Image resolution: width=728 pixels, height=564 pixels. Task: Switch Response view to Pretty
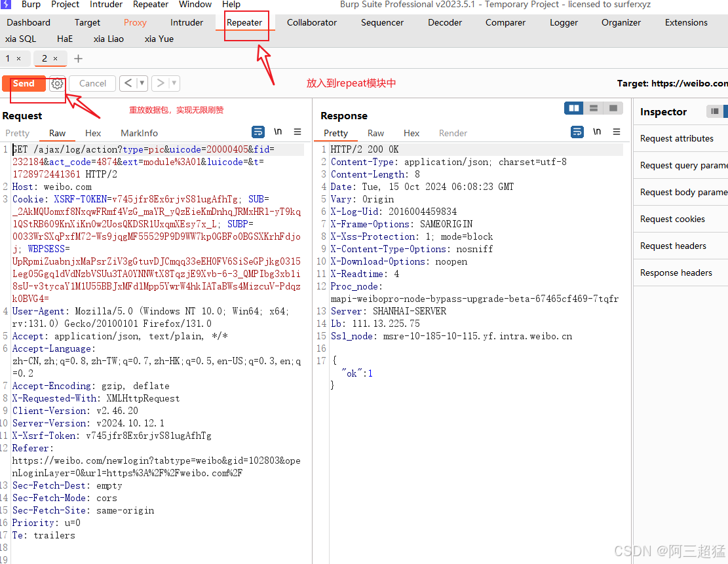pyautogui.click(x=335, y=133)
